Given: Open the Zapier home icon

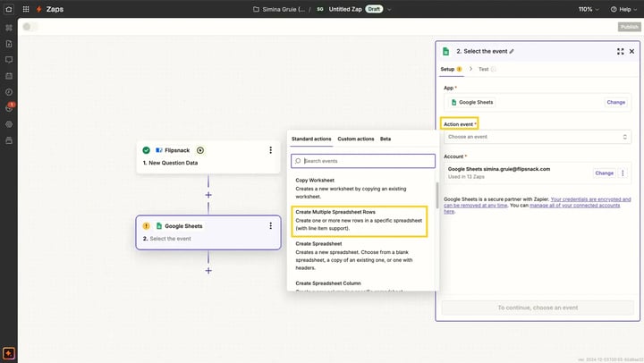Looking at the screenshot, I should click(x=9, y=9).
